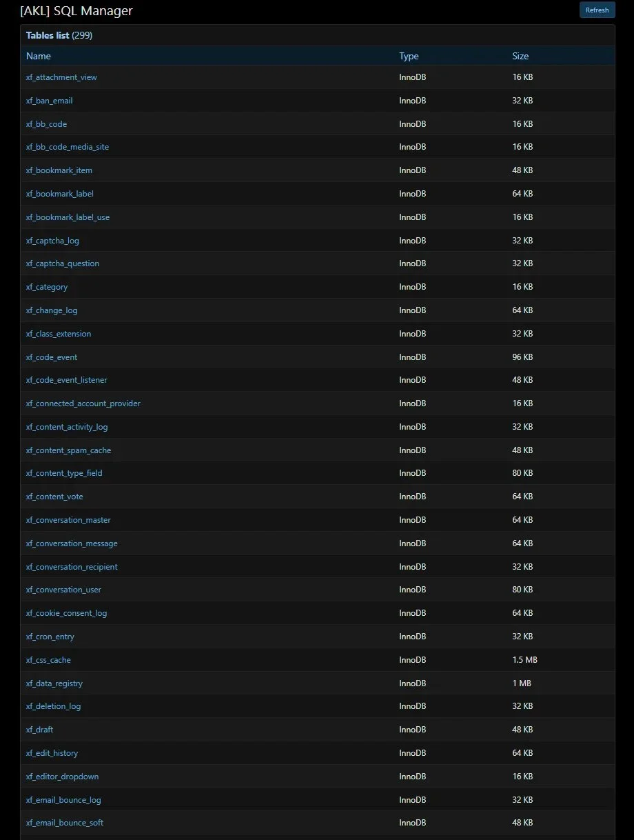Open the xf_attachment_view table

point(61,77)
